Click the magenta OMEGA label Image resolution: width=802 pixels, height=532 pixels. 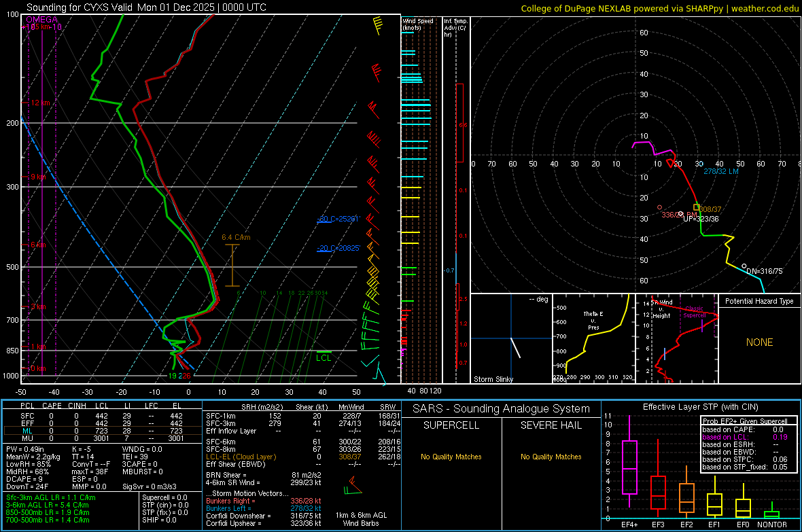(x=42, y=20)
